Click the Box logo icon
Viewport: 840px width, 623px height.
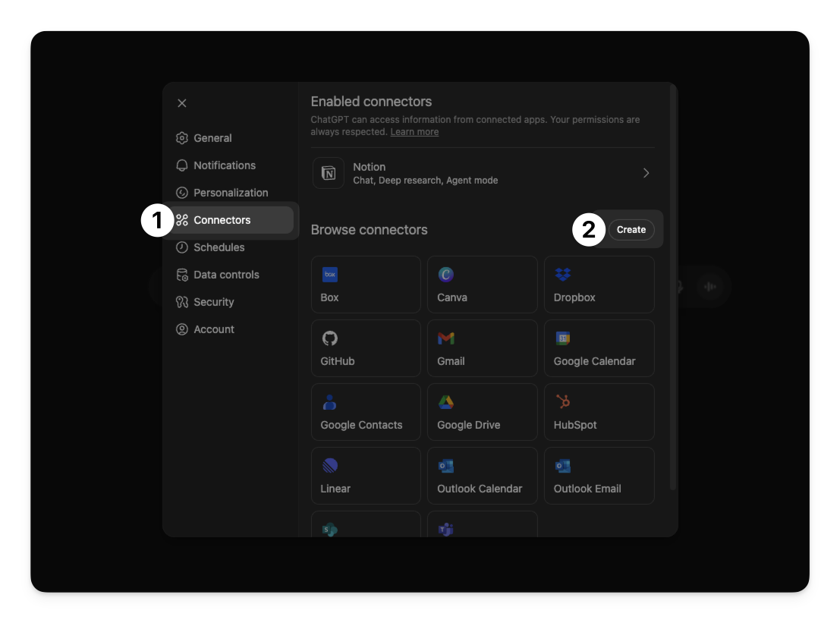coord(329,274)
